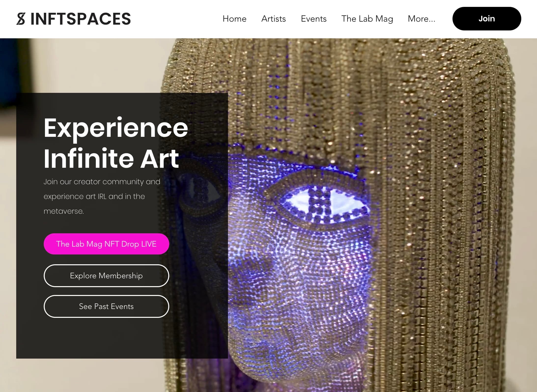Select The Lab Mag in navigation

click(x=367, y=19)
